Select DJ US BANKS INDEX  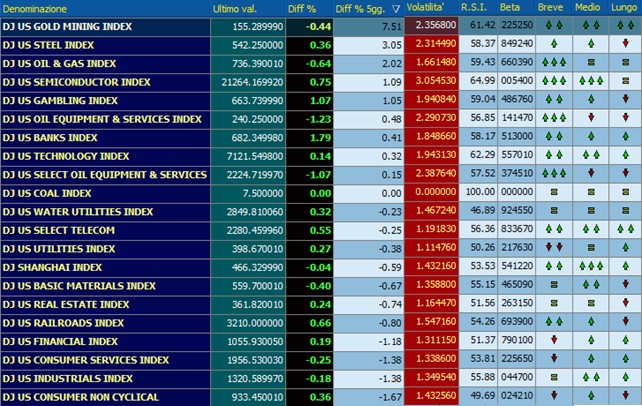50,138
